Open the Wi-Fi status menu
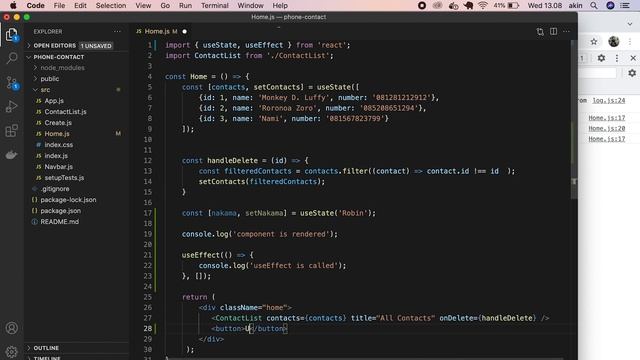 pos(483,6)
